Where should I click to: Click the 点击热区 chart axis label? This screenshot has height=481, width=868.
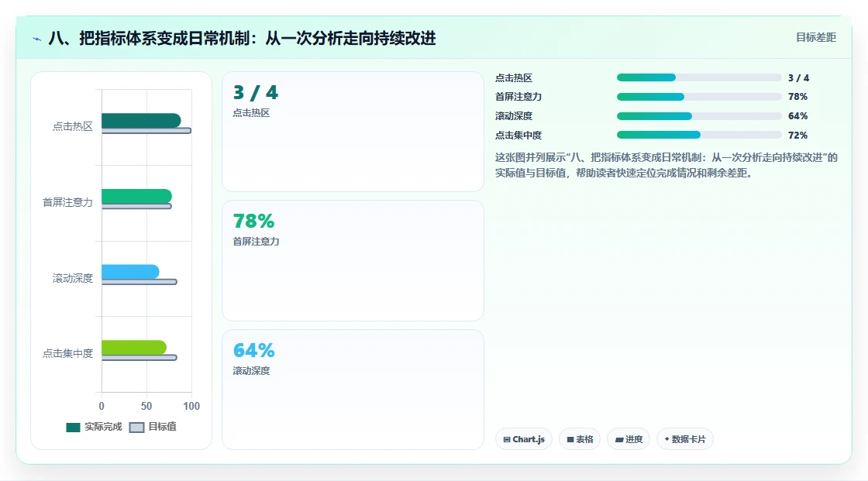(x=73, y=126)
